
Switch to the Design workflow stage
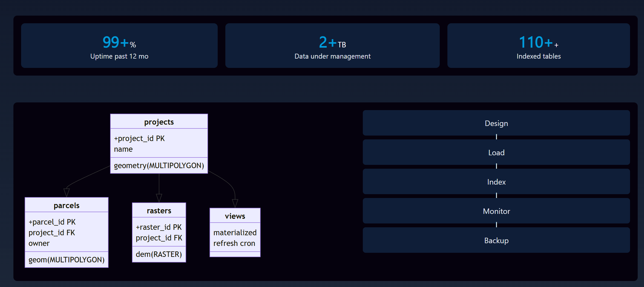pyautogui.click(x=496, y=123)
